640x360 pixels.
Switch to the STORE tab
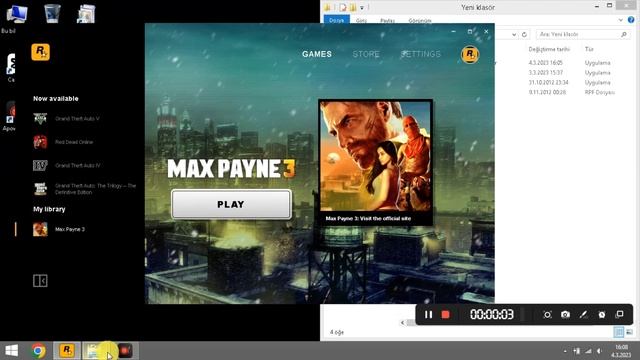point(366,54)
